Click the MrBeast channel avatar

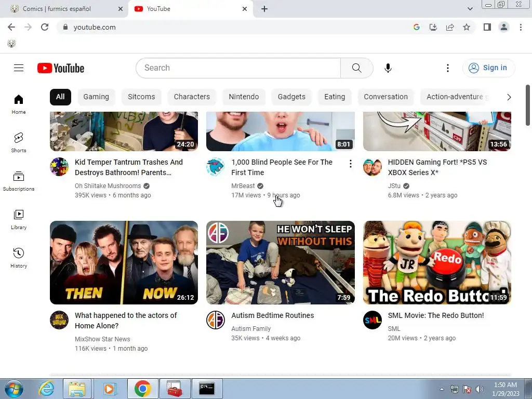[216, 167]
